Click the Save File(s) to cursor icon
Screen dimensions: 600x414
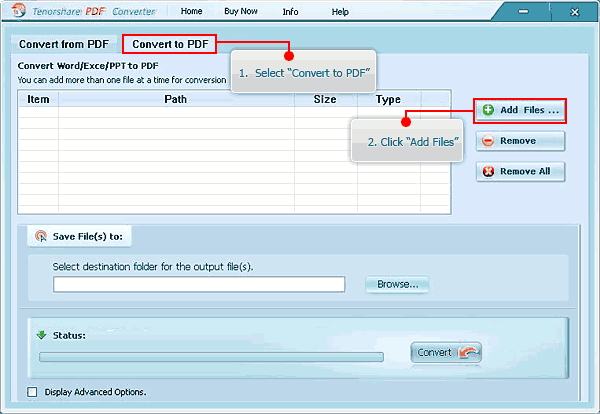click(41, 236)
